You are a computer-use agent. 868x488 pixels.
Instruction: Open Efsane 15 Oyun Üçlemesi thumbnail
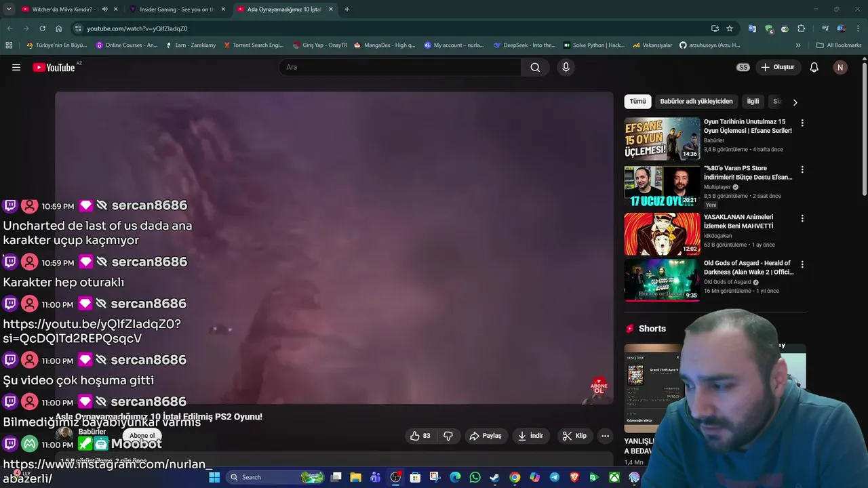[662, 139]
